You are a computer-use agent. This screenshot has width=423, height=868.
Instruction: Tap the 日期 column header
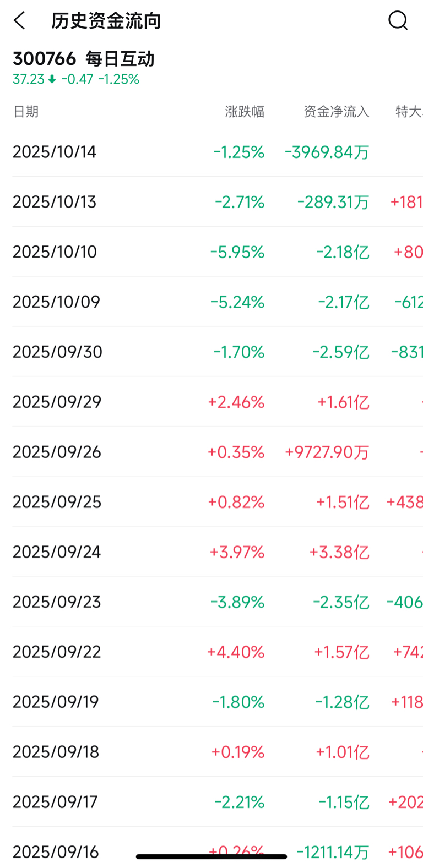click(26, 112)
